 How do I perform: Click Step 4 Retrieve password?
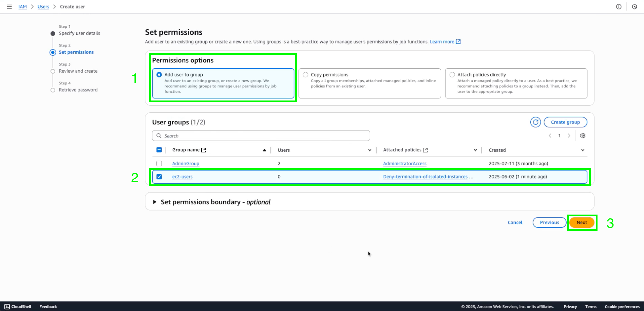tap(78, 90)
